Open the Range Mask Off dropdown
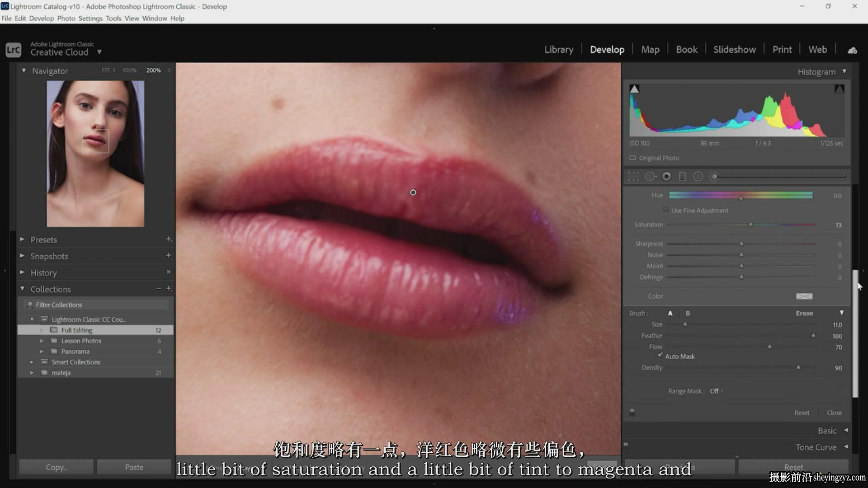This screenshot has width=868, height=488. [x=716, y=391]
